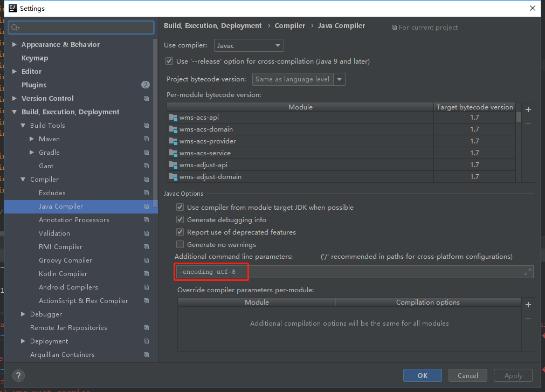Expand the Maven node
This screenshot has width=545, height=392.
(32, 139)
